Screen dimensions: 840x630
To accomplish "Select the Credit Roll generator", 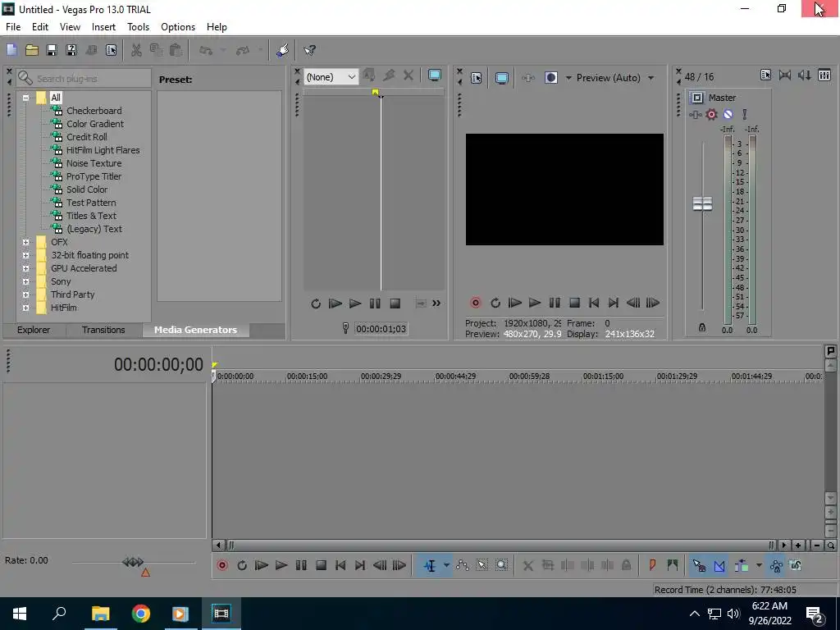I will (x=86, y=137).
